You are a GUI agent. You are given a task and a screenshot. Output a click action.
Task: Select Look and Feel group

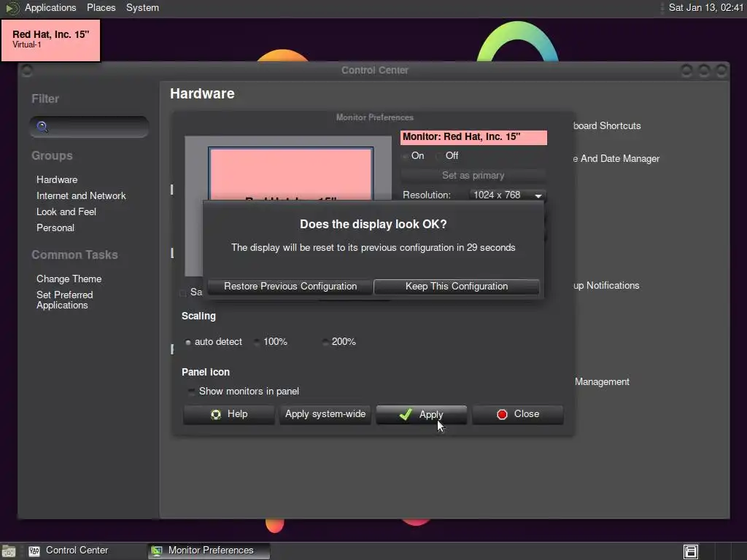coord(66,212)
